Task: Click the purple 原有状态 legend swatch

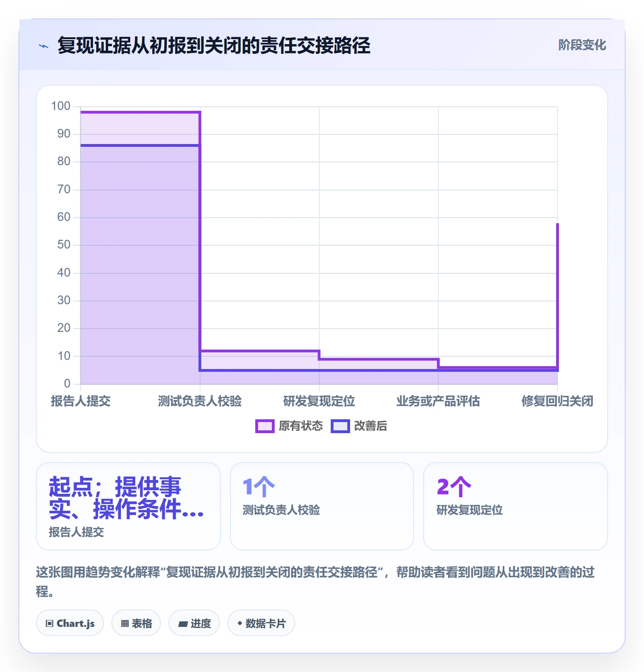Action: (x=265, y=426)
